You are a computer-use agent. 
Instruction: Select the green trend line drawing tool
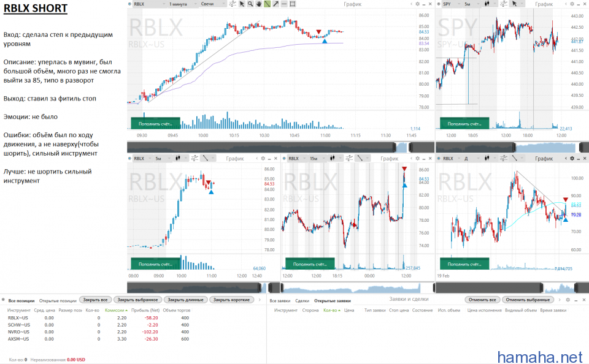(x=267, y=4)
